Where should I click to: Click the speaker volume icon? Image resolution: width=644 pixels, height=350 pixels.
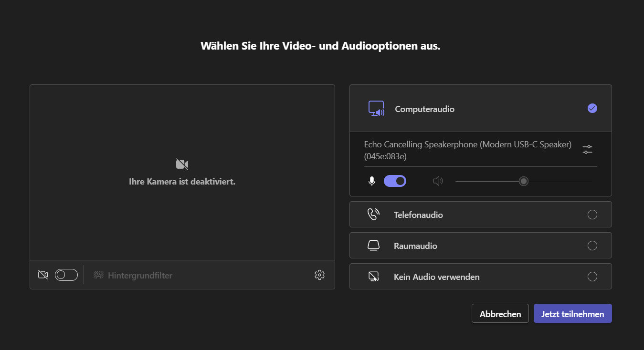click(438, 181)
